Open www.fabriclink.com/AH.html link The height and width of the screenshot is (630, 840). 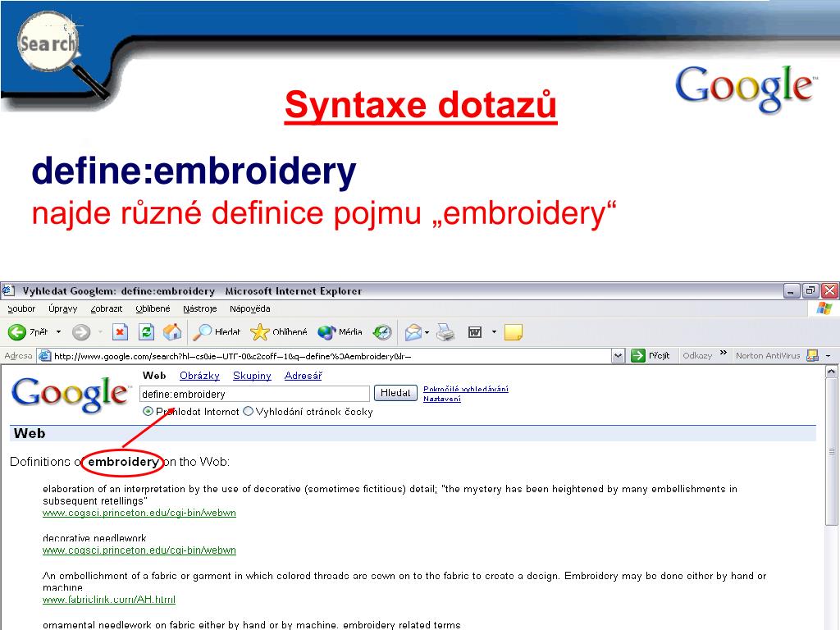(x=109, y=600)
